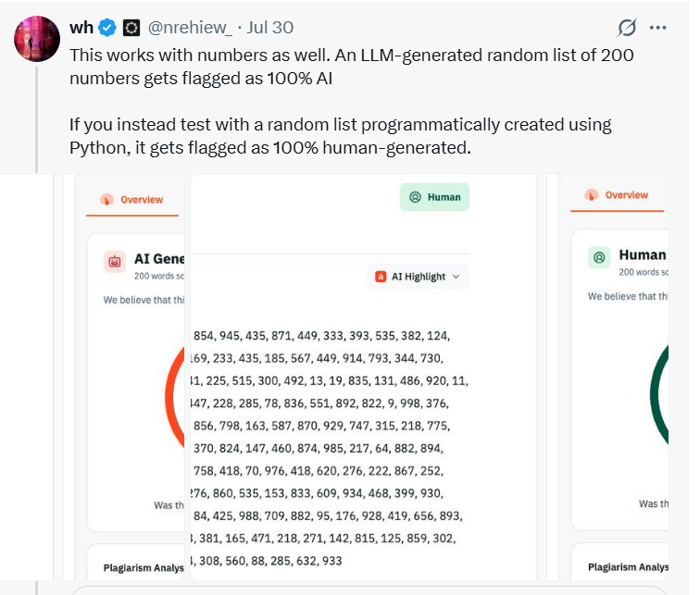This screenshot has height=595, width=700.
Task: Click the person icon in Human badge
Action: 415,197
